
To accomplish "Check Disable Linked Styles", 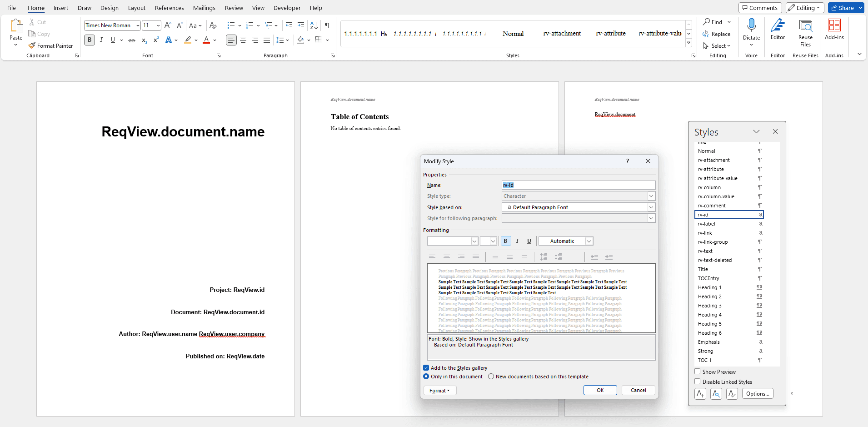I will (x=698, y=382).
